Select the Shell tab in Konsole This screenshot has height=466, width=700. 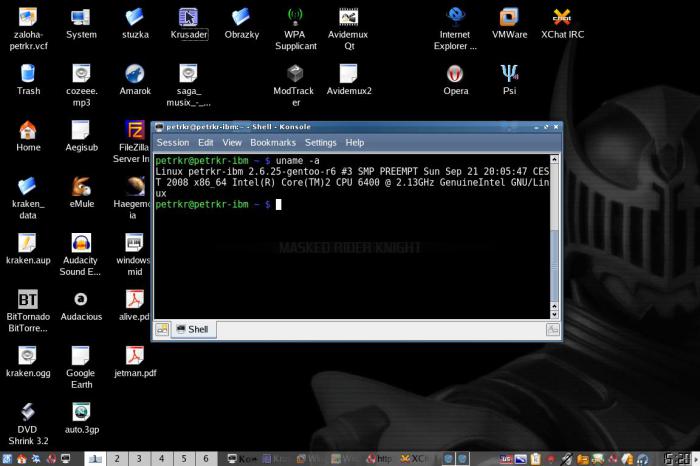coord(193,329)
